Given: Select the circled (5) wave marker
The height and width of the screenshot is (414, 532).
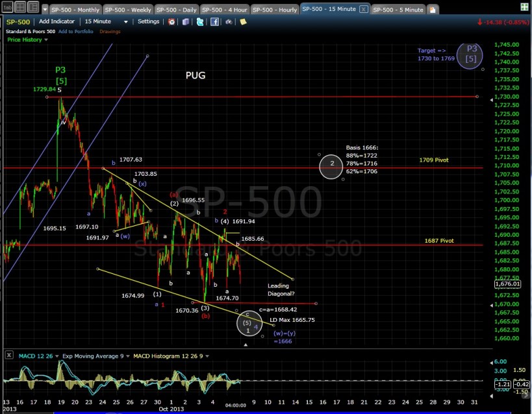Looking at the screenshot, I should coord(249,323).
